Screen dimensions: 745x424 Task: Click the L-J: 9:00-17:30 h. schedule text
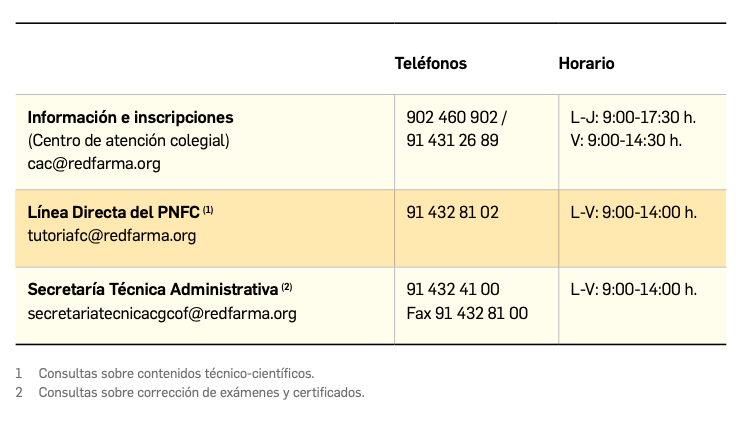click(x=632, y=117)
